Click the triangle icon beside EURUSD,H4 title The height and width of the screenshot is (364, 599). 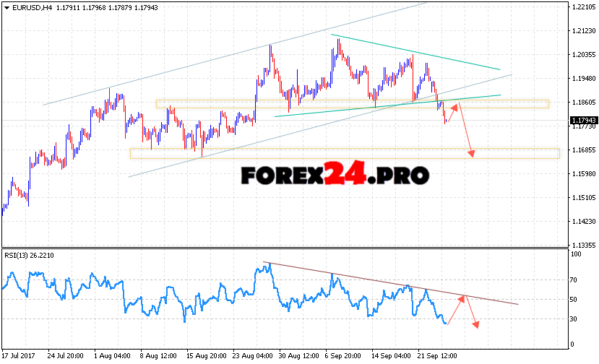tap(7, 7)
